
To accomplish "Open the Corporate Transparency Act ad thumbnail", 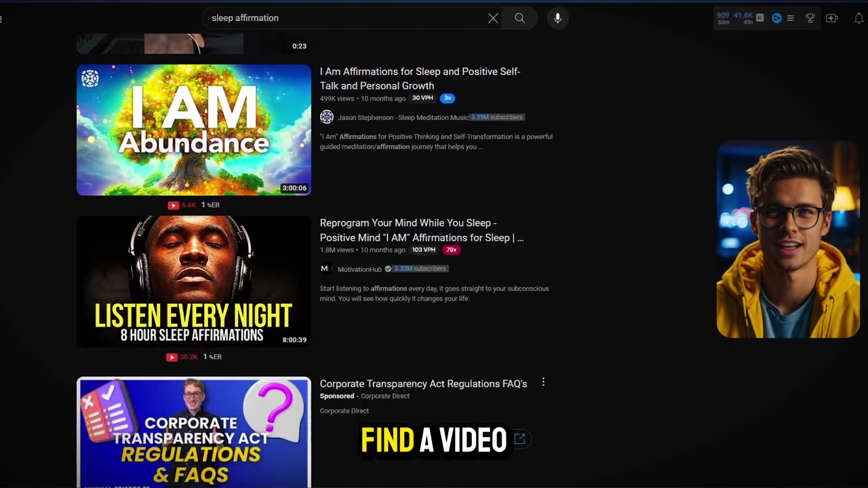I will pyautogui.click(x=194, y=432).
